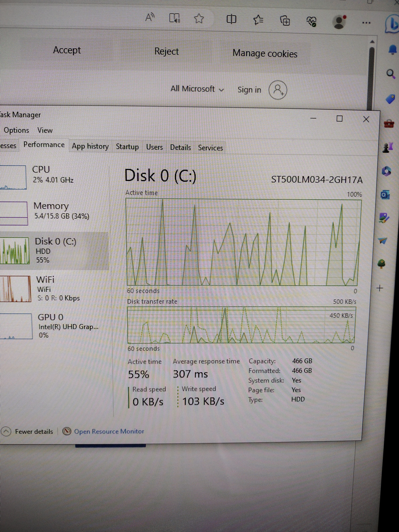Screen dimensions: 399x532
Task: Switch to the App history tab
Action: (x=90, y=146)
